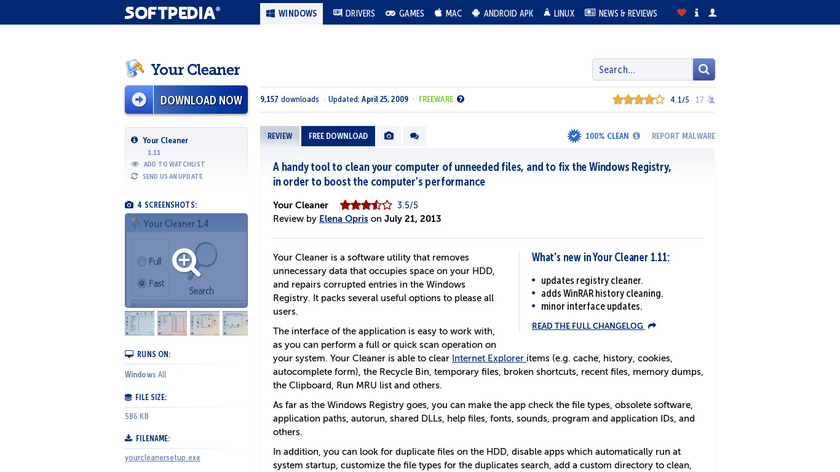The width and height of the screenshot is (840, 472).
Task: Click the 586 KB file size text
Action: pyautogui.click(x=137, y=416)
